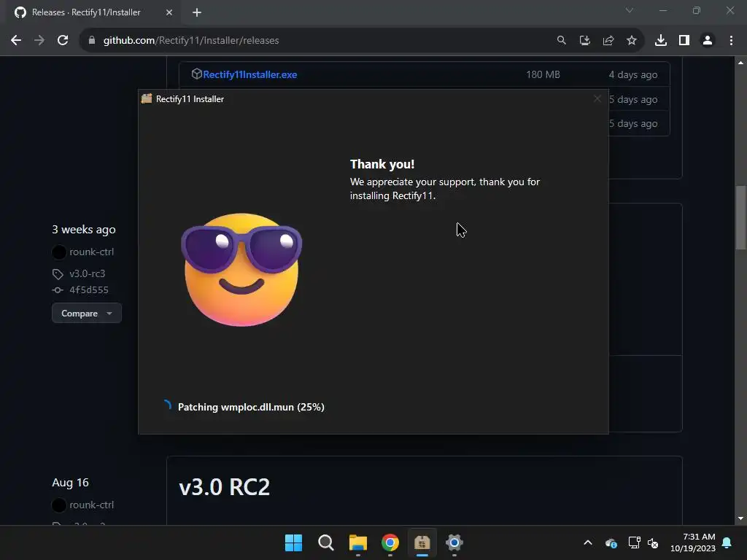Click the browser forward arrow

click(x=39, y=41)
